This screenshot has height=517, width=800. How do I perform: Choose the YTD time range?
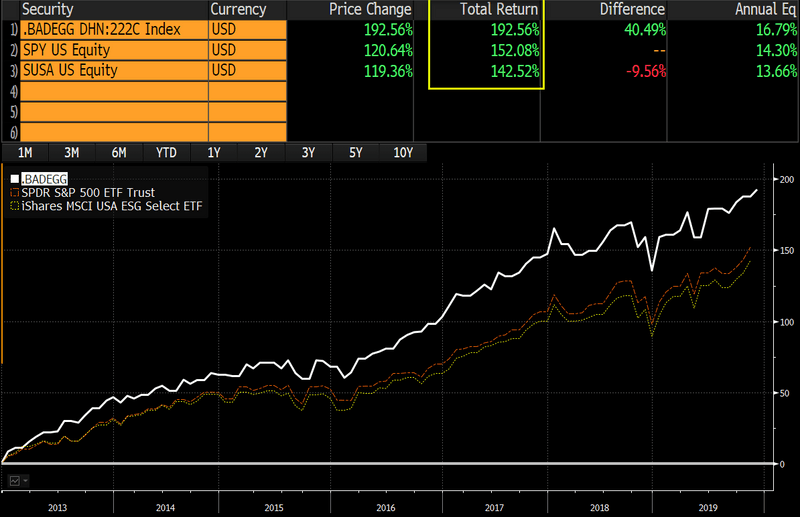coord(166,153)
